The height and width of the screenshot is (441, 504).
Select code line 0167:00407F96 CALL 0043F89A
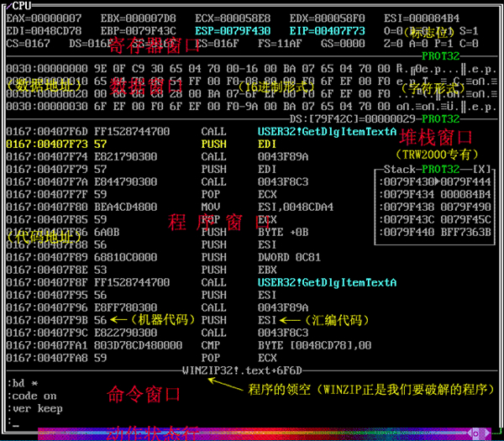click(x=157, y=307)
